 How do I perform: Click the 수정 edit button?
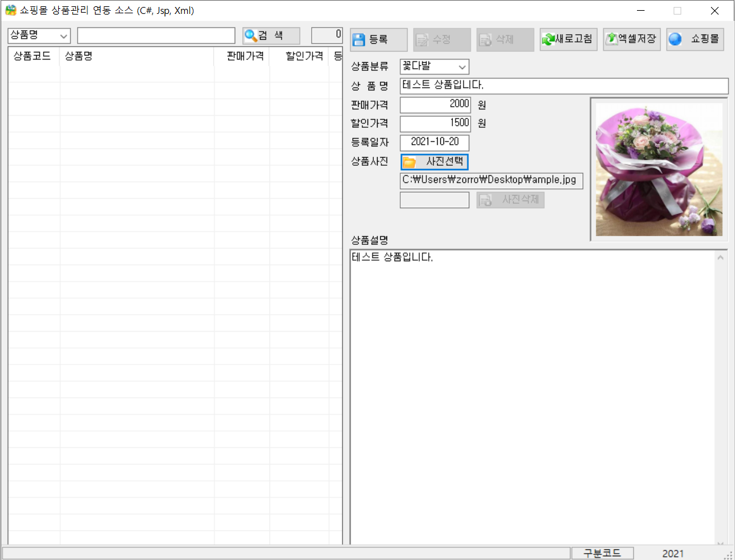click(442, 40)
